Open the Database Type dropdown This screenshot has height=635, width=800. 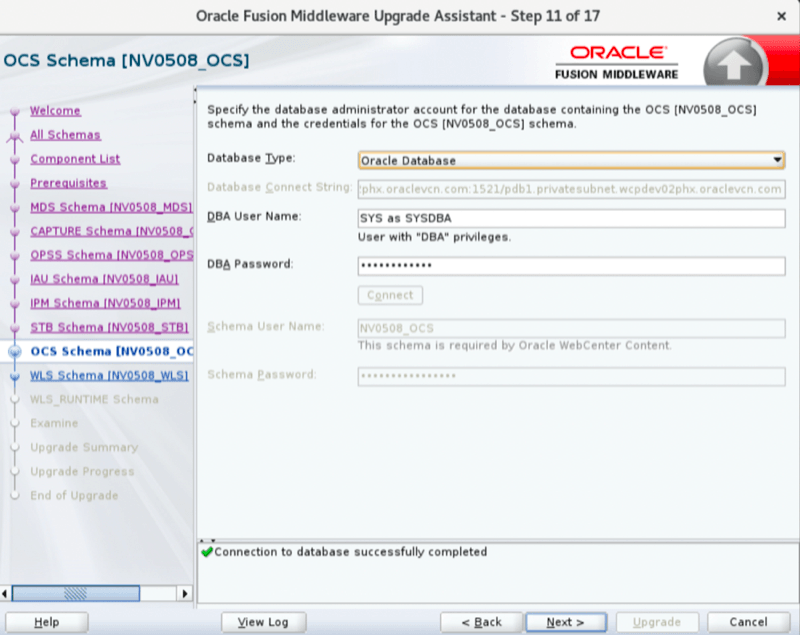tap(571, 161)
